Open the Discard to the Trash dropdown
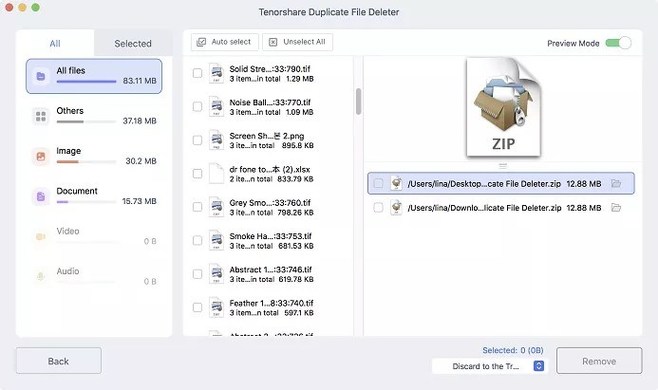 (x=489, y=366)
